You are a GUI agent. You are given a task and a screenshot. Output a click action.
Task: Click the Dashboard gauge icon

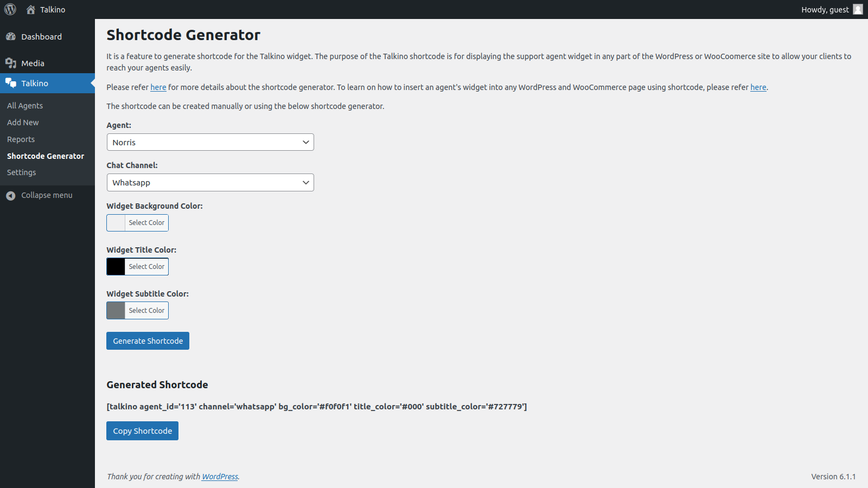pos(11,36)
